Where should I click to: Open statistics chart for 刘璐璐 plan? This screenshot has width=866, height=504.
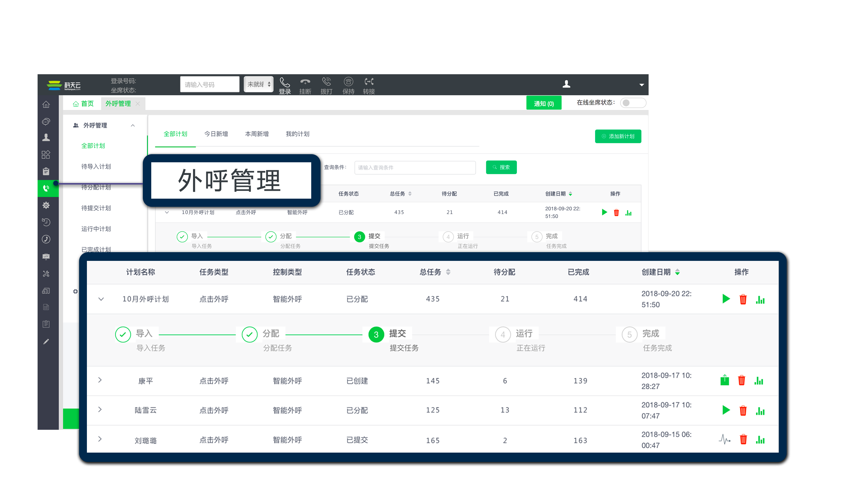coord(760,439)
